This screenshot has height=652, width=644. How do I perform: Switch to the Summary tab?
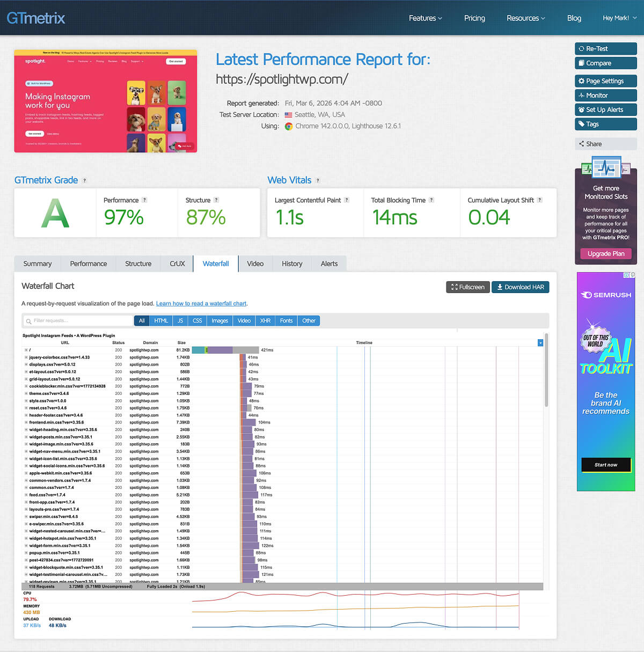point(38,264)
